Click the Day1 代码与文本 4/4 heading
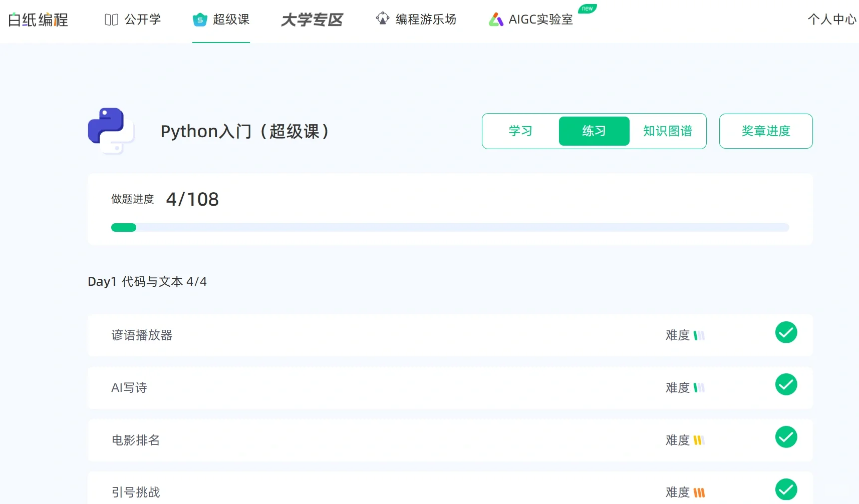The image size is (859, 504). [x=147, y=282]
